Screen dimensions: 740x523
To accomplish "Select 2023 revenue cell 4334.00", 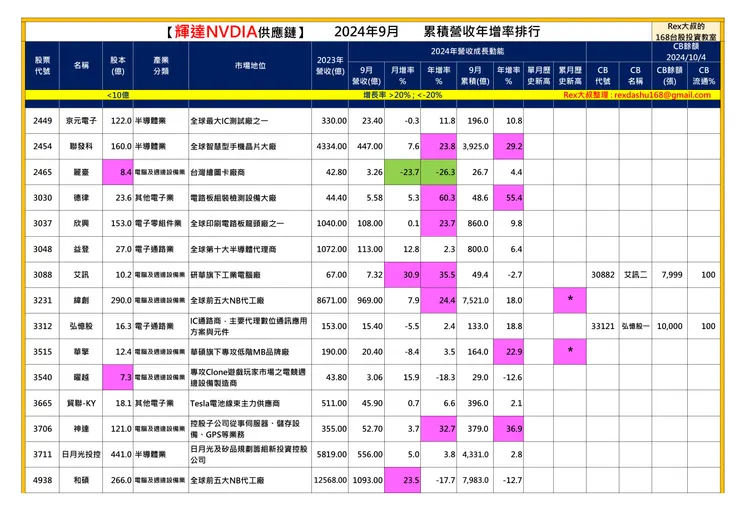I will click(330, 146).
